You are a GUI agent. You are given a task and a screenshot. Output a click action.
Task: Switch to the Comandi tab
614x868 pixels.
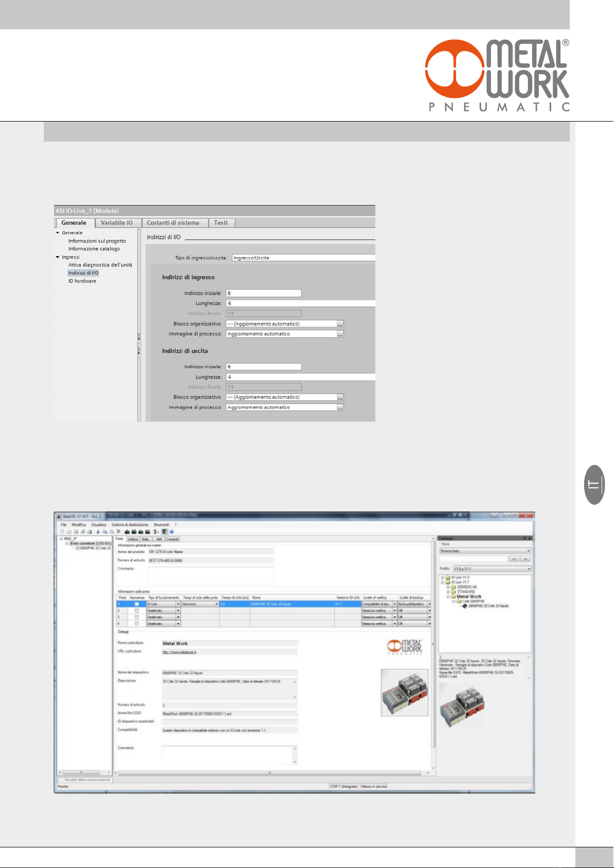pos(173,539)
